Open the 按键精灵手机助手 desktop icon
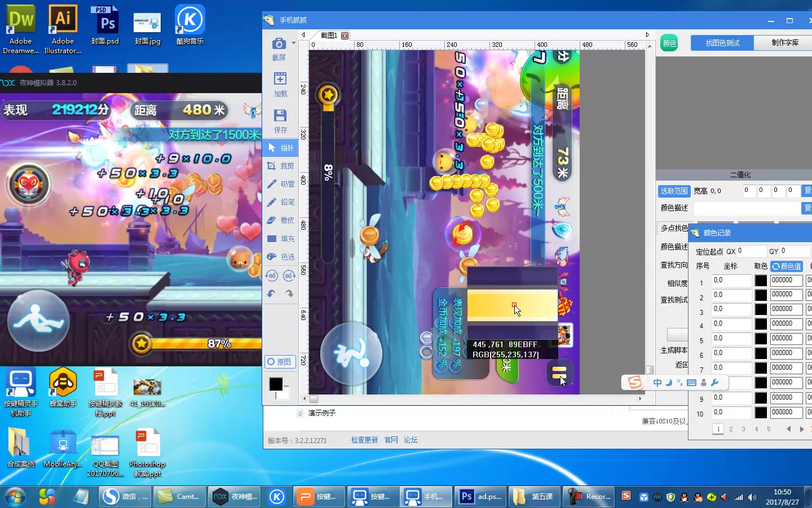The width and height of the screenshot is (812, 508). [x=21, y=392]
